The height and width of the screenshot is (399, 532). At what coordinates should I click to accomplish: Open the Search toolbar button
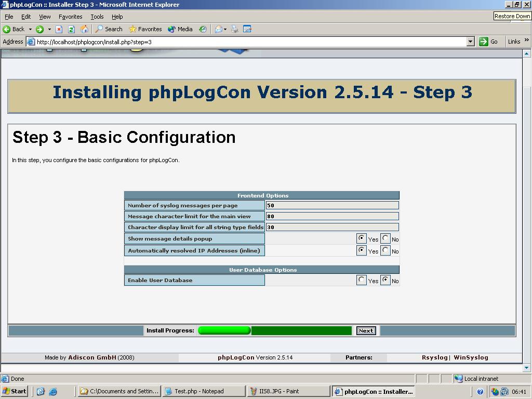[109, 29]
